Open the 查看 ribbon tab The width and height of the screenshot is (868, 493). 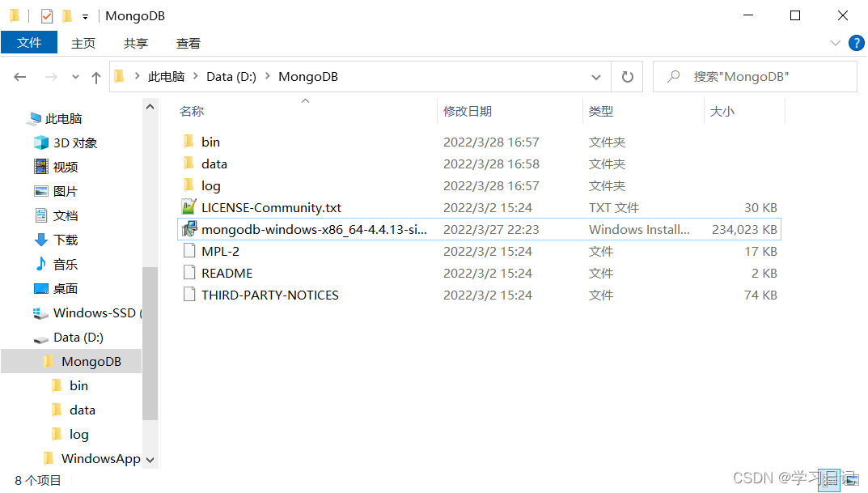188,43
